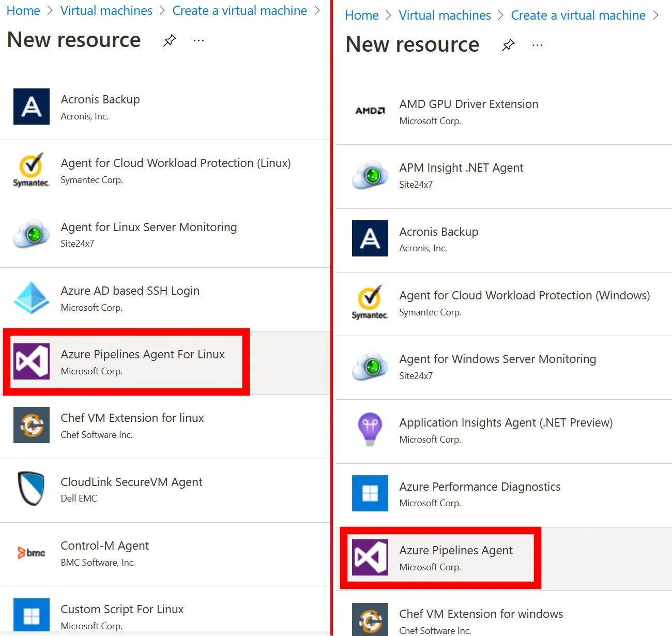Open Virtual machines breadcrumb in right panel
This screenshot has width=672, height=636.
pos(445,15)
